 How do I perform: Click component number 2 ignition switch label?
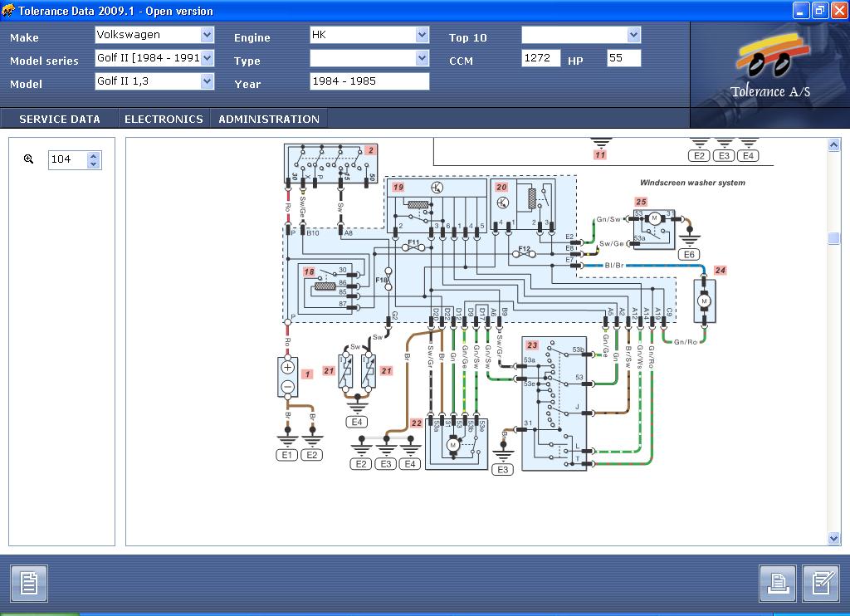point(371,150)
